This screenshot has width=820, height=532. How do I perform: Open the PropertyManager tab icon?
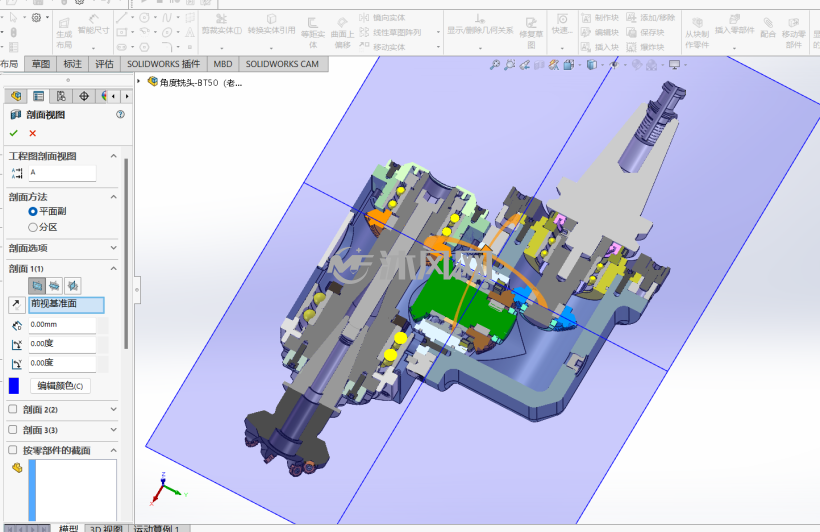(39, 96)
